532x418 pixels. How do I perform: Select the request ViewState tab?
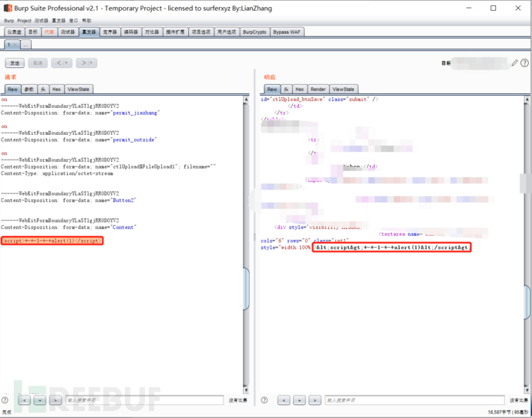[x=79, y=89]
